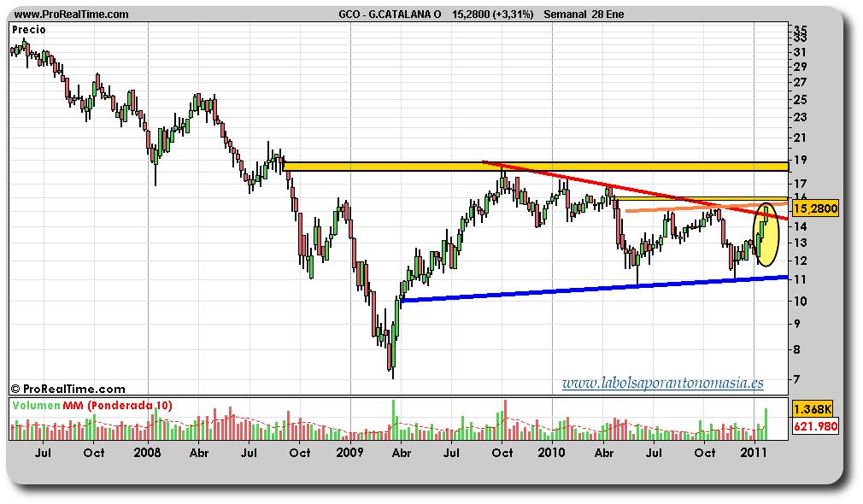This screenshot has width=863, height=504.
Task: Click the © ProRealTime.com copyright text
Action: click(x=68, y=389)
